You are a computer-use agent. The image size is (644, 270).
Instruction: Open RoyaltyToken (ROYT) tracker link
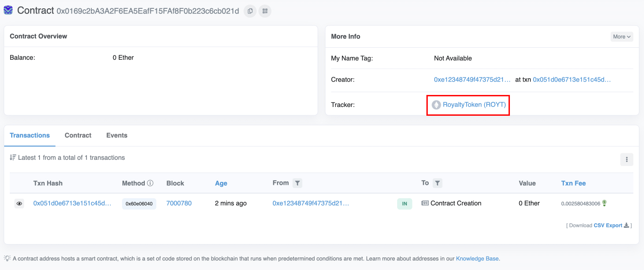(x=474, y=105)
